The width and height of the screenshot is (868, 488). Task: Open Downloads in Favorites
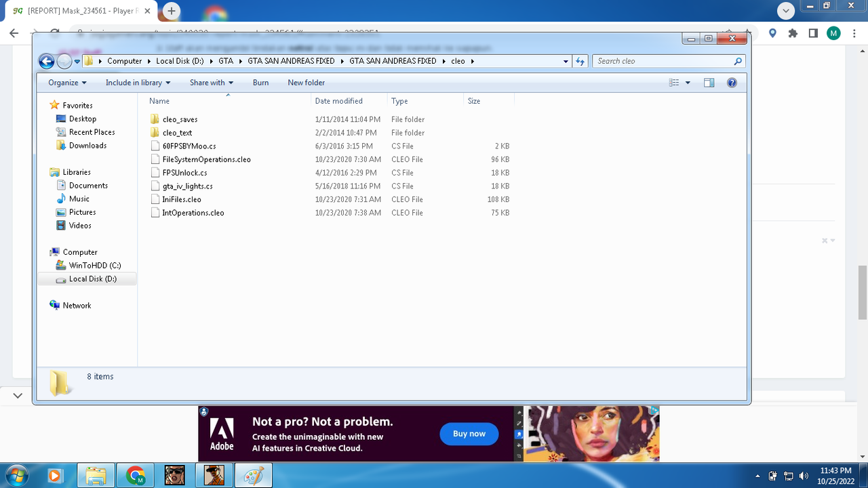pos(87,146)
